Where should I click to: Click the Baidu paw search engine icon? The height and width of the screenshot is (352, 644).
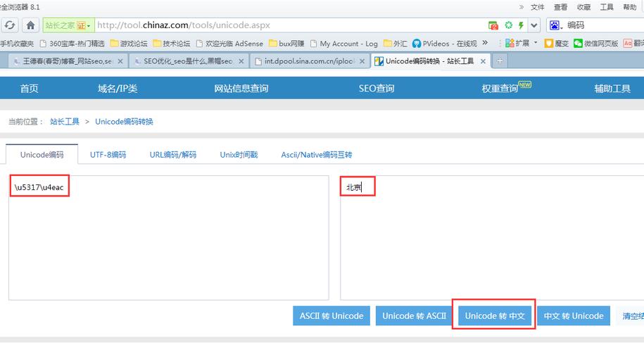(555, 25)
